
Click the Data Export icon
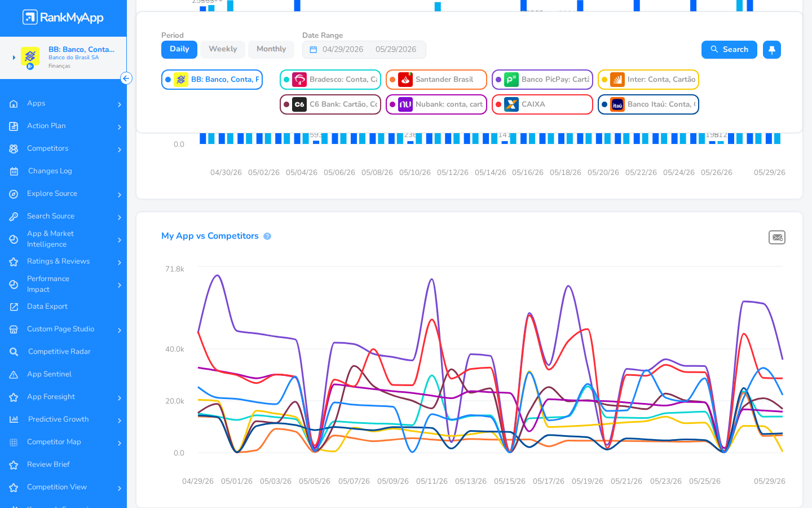click(14, 307)
